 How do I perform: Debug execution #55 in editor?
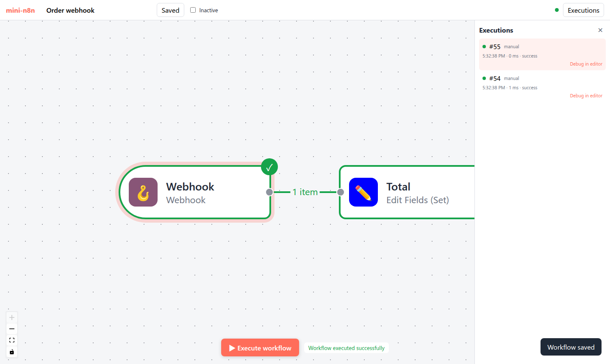click(586, 64)
